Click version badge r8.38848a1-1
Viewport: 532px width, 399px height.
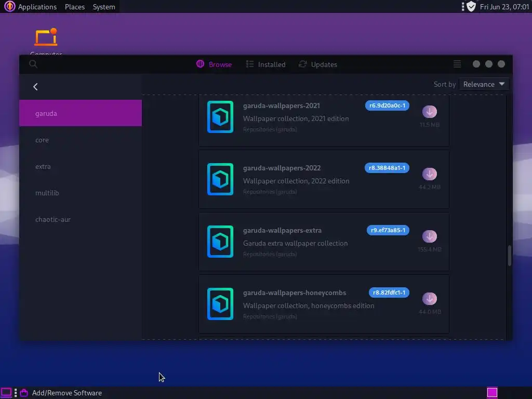pos(387,168)
